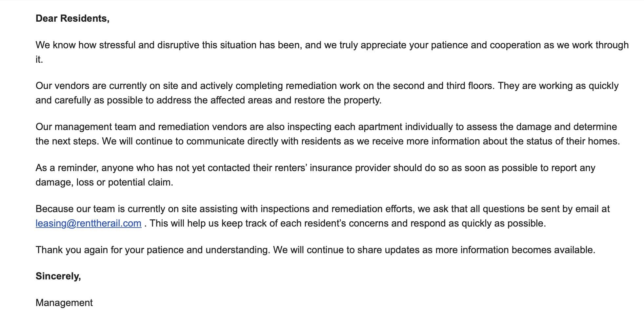Screen dimensions: 644x329
Task: Open the leasing@renttherail.com email link
Action: coord(89,223)
